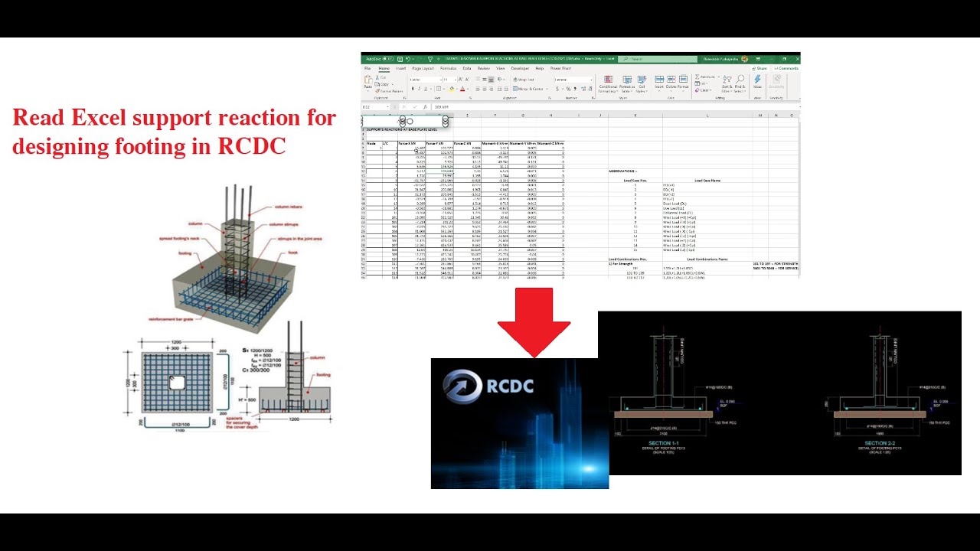Apply the yellow fill color bucket

click(x=452, y=89)
